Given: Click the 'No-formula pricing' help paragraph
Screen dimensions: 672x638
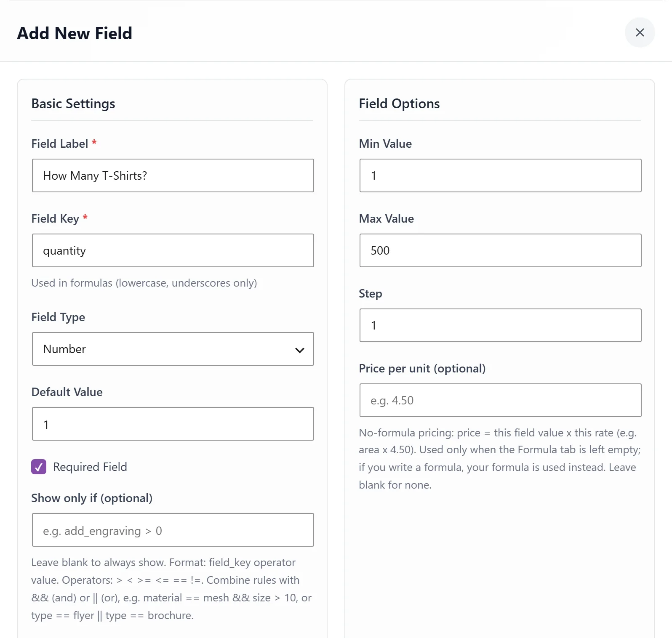Looking at the screenshot, I should (x=500, y=459).
